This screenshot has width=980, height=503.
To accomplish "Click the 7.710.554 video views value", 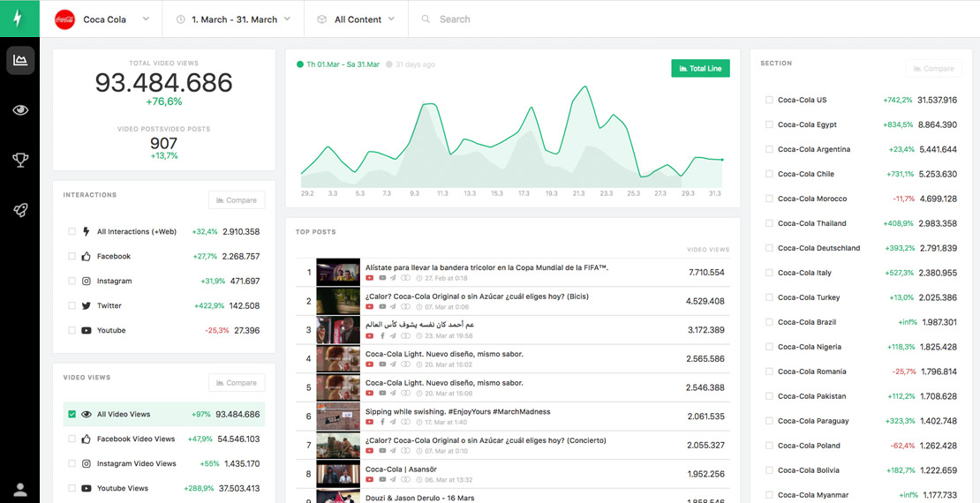I will tap(706, 273).
